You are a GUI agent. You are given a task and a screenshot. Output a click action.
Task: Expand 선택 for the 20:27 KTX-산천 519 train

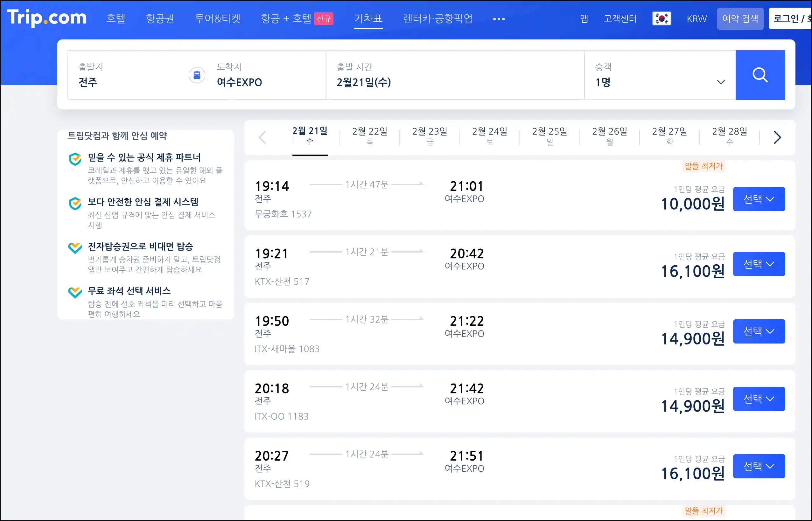[x=759, y=466]
